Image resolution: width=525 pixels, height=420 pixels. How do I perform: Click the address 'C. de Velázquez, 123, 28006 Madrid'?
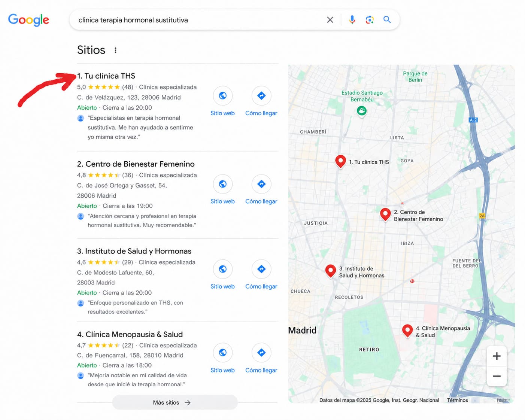click(x=129, y=97)
